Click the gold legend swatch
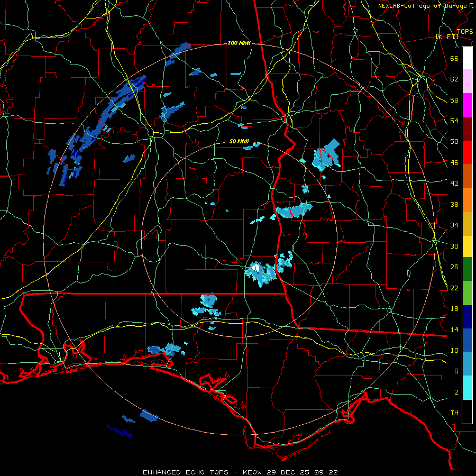Viewport: 476px width, 476px height. [467, 224]
